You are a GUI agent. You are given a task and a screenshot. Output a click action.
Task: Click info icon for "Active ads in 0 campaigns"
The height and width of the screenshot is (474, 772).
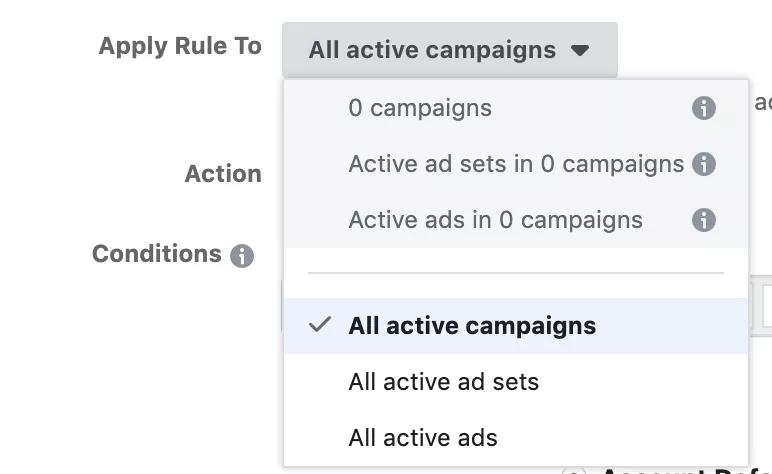[704, 220]
